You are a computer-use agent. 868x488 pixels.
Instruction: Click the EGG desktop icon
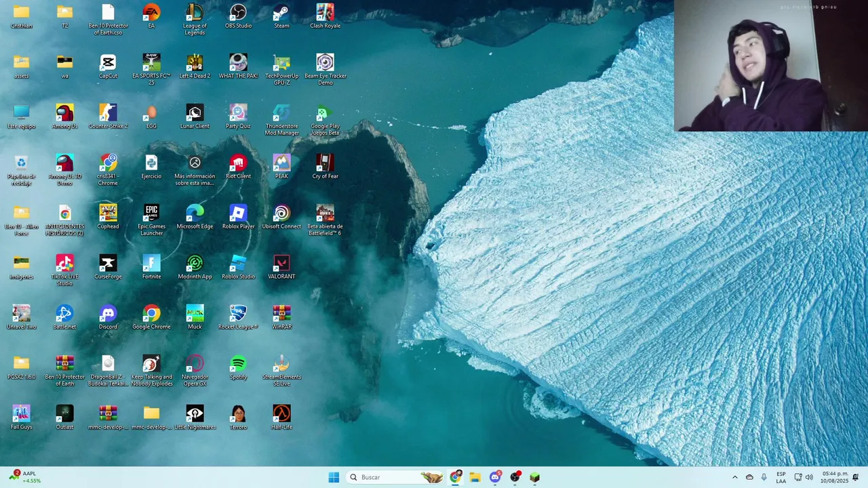coord(151,117)
